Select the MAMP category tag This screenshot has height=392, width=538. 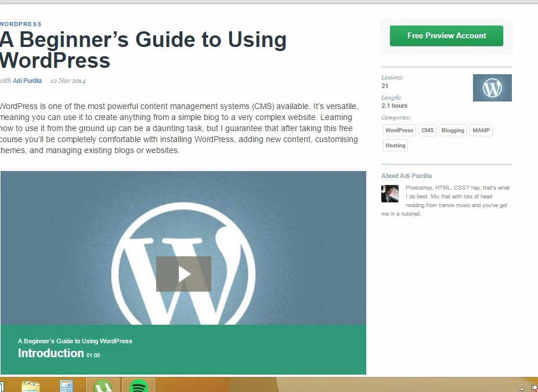coord(481,130)
